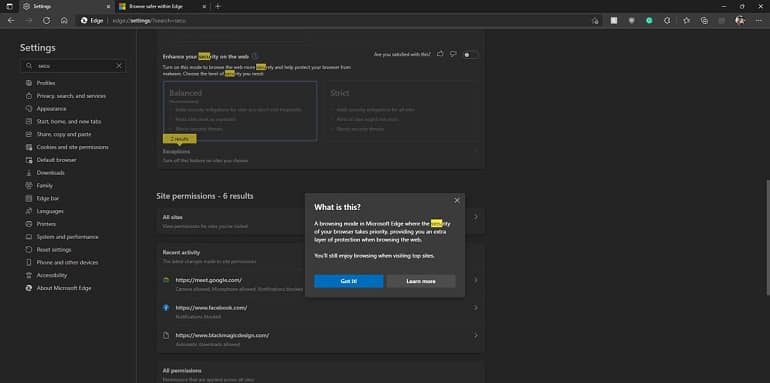Click the Got it! button
The image size is (770, 383).
coord(349,281)
